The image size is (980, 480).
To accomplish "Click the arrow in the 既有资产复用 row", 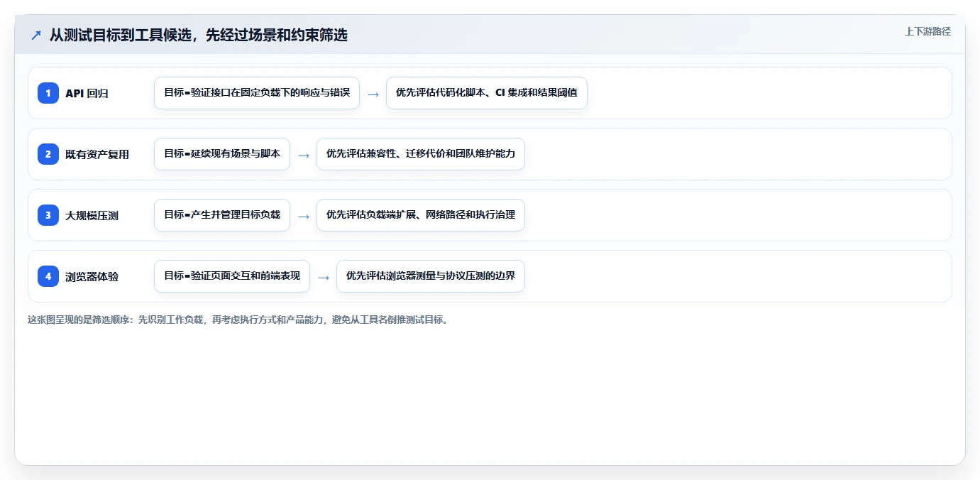I will tap(304, 155).
